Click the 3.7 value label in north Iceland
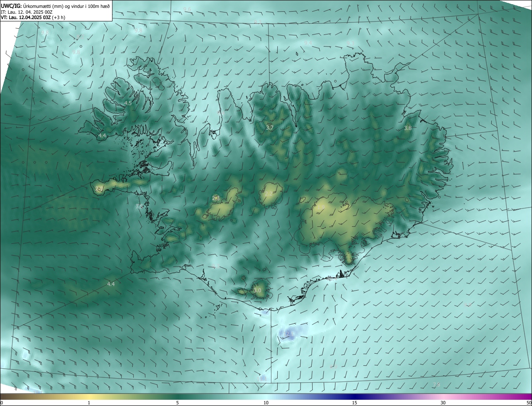Viewport: 532px width, 406px height. (x=269, y=127)
